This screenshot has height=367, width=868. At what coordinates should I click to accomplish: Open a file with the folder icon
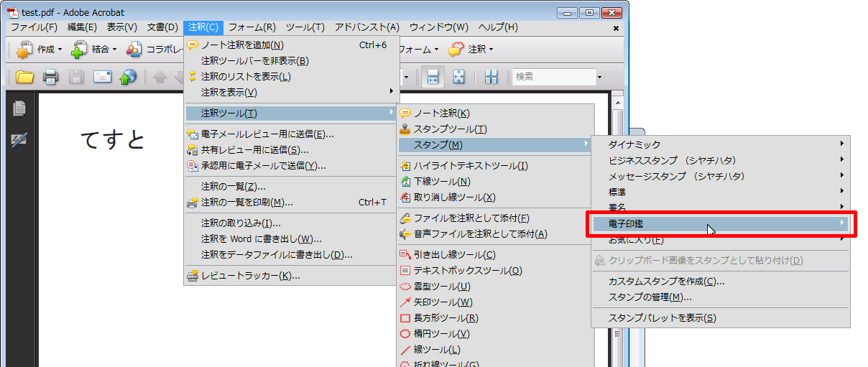click(x=25, y=77)
